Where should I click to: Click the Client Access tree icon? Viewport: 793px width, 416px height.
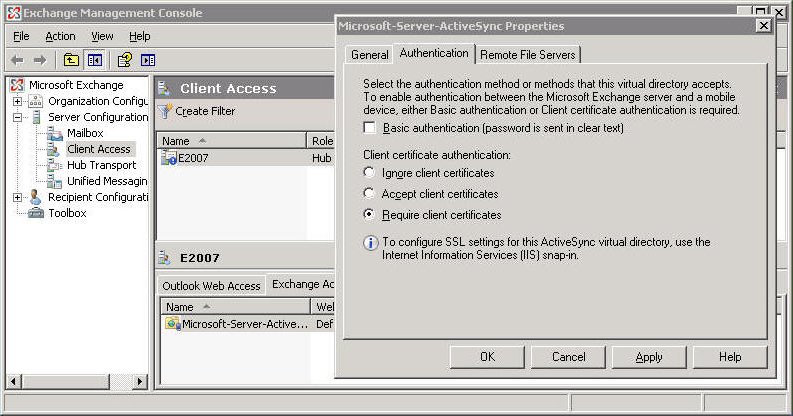(x=54, y=149)
